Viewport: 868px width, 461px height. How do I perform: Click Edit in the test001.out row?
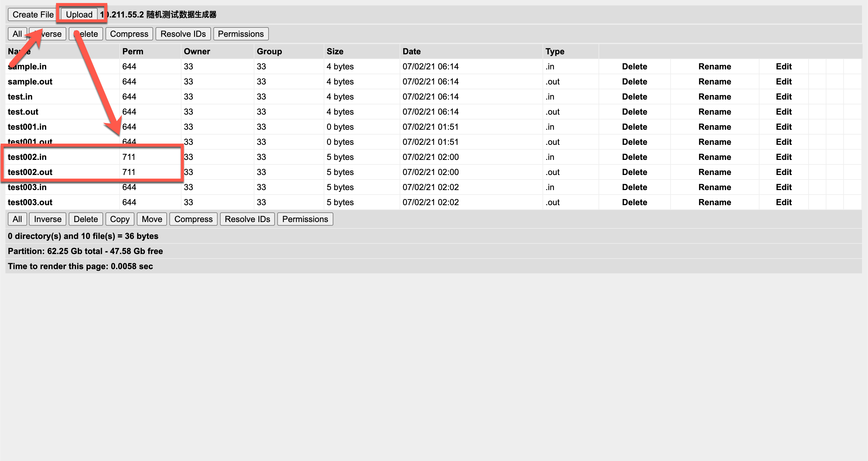[783, 142]
